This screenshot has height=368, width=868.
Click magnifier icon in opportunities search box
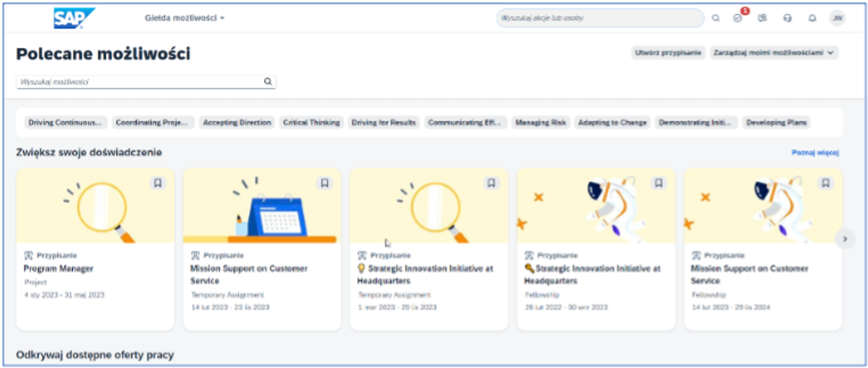(x=268, y=81)
